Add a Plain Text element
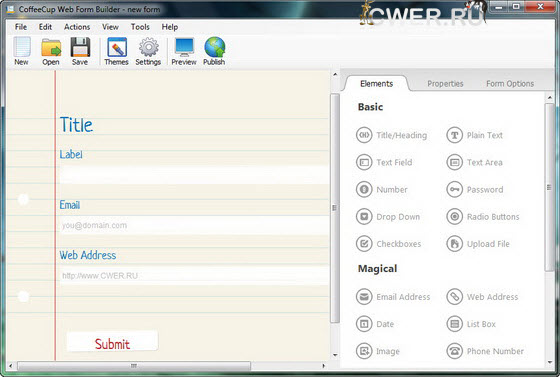560x377 pixels. tap(475, 135)
